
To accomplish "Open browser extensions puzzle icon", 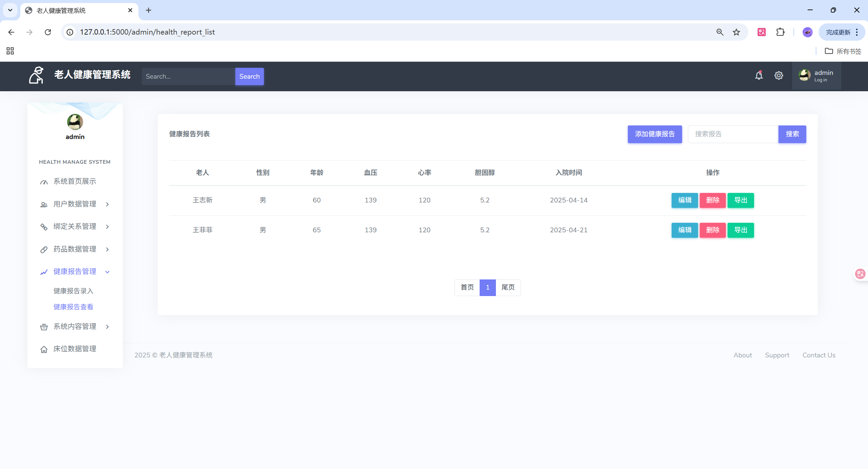I will coord(780,32).
